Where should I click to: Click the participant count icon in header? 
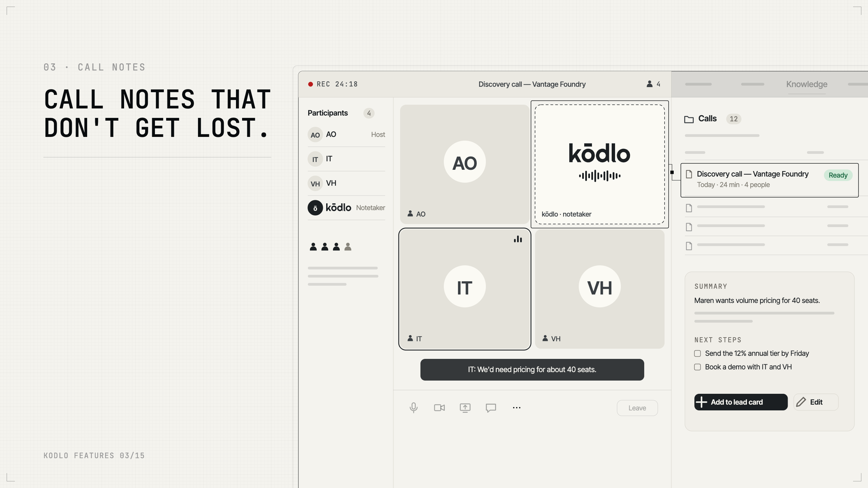[x=649, y=84]
